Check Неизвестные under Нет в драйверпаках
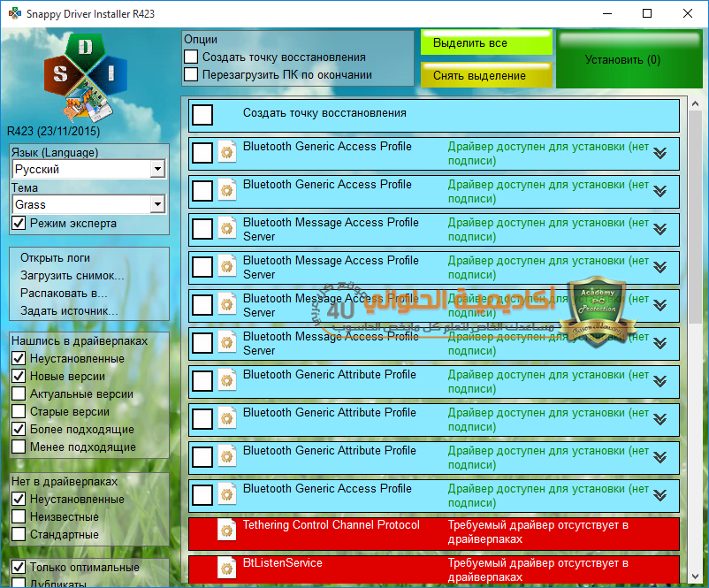Viewport: 709px width, 588px height. click(x=19, y=516)
